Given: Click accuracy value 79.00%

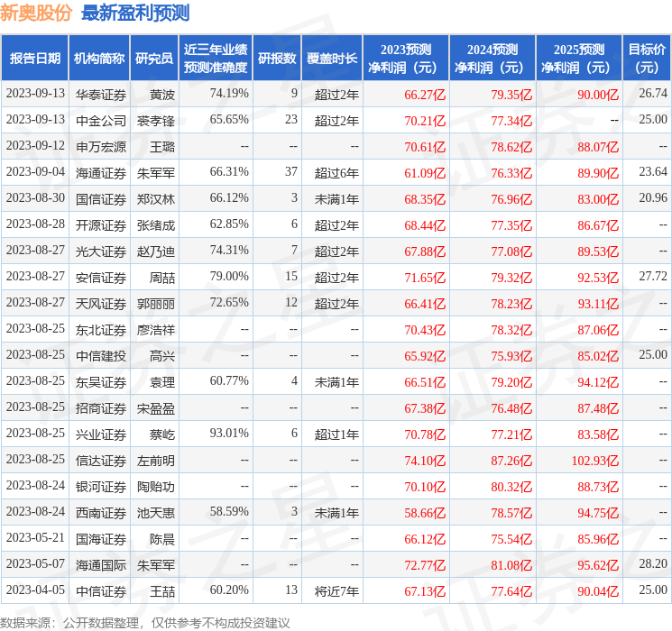Looking at the screenshot, I should point(229,276).
